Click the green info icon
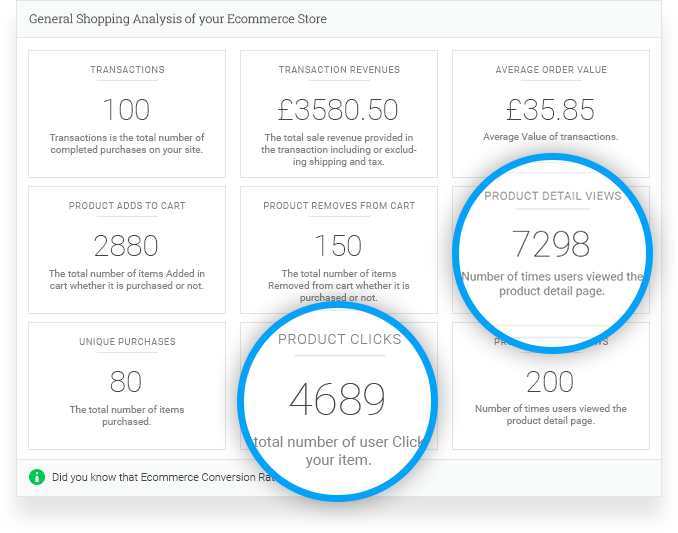678x533 pixels. 37,477
